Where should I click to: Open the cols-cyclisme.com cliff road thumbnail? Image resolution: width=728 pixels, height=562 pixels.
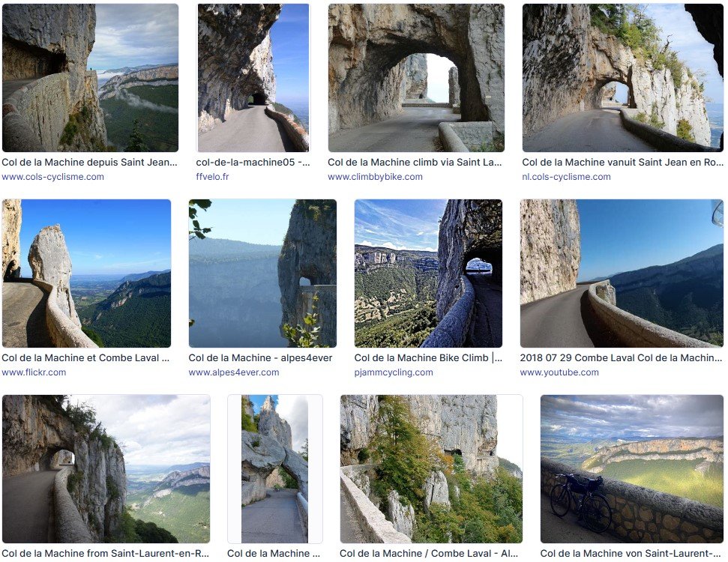(x=90, y=78)
